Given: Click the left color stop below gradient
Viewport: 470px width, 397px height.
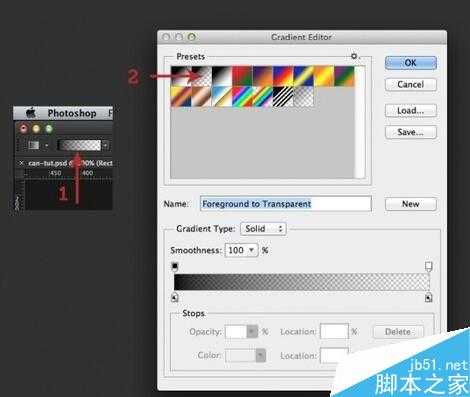Looking at the screenshot, I should click(175, 297).
